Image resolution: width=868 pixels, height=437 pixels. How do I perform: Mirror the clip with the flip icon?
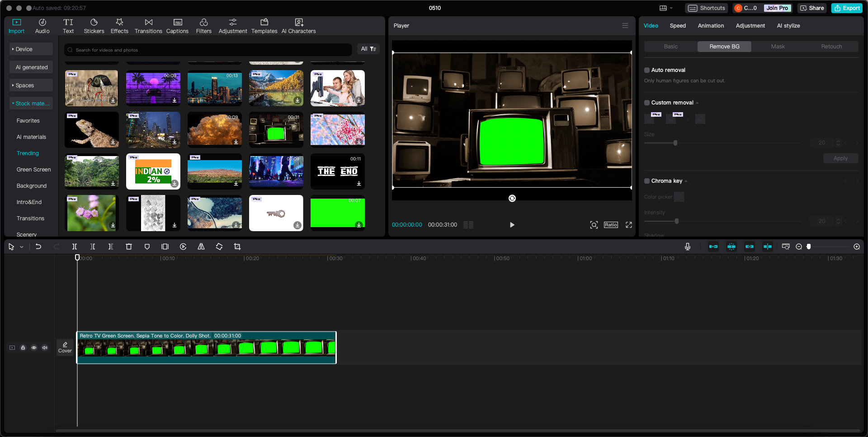[201, 247]
